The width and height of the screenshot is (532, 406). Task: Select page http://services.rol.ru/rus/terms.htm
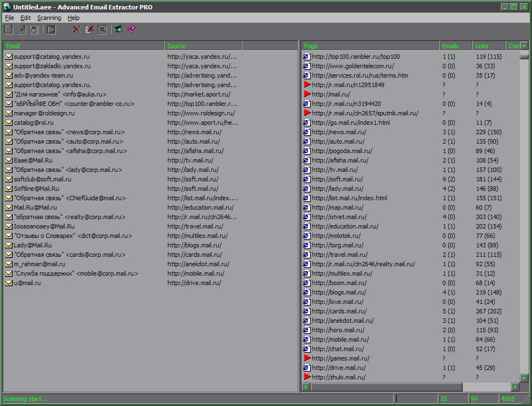(x=360, y=75)
